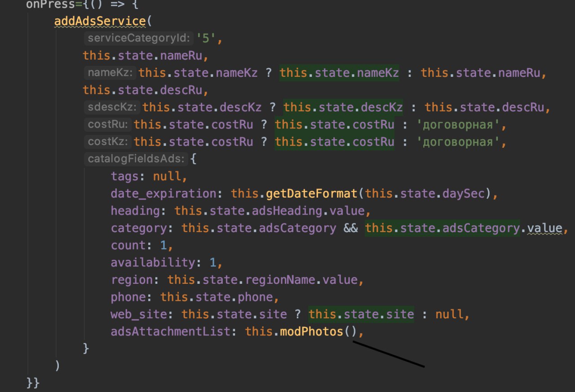Screen dimensions: 575x392
Task: Click the region property key
Action: (132, 280)
